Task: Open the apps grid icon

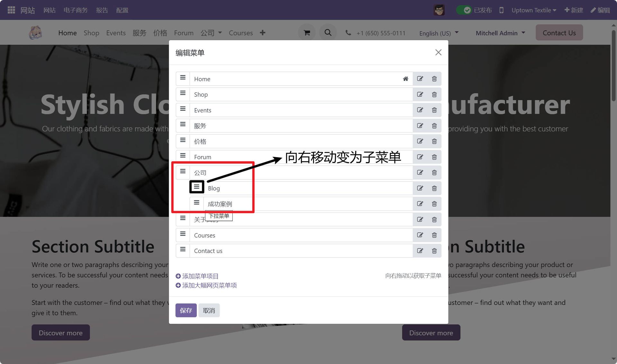Action: pyautogui.click(x=11, y=10)
